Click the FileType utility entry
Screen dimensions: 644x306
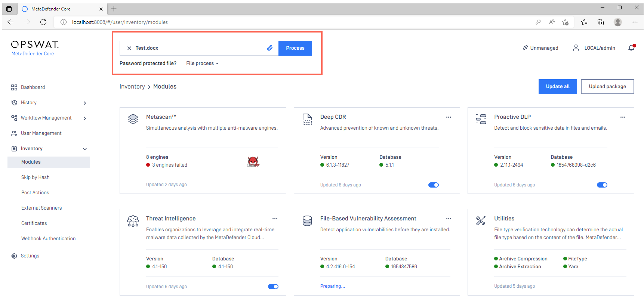click(575, 259)
